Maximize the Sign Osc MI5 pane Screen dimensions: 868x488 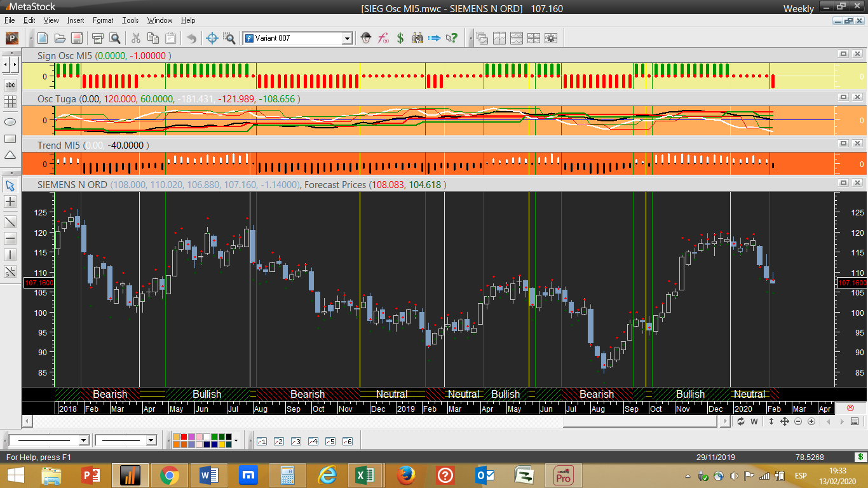[x=843, y=55]
